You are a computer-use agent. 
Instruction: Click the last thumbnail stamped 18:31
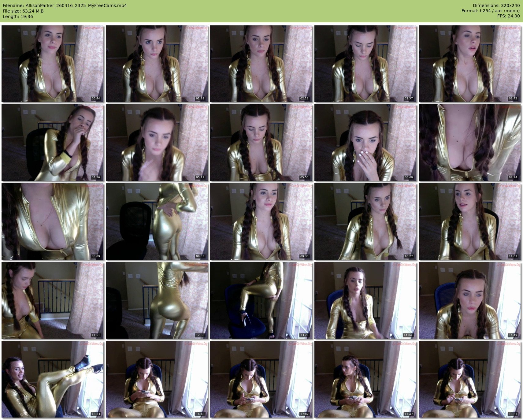[470, 379]
